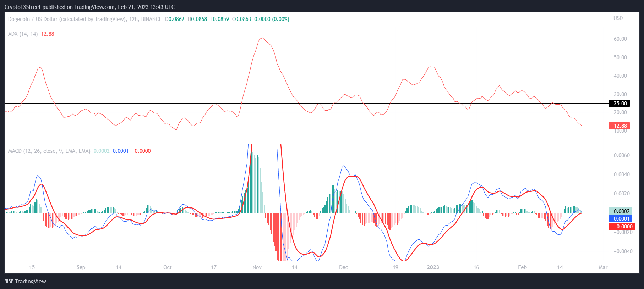644x289 pixels.
Task: Click the CryptoFXStreet publisher header text
Action: (89, 7)
